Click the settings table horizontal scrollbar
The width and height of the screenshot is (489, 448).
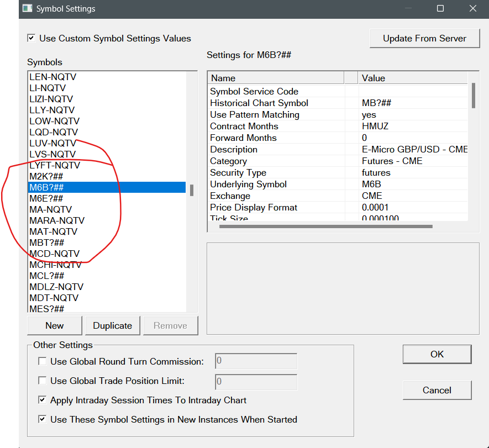click(x=325, y=226)
